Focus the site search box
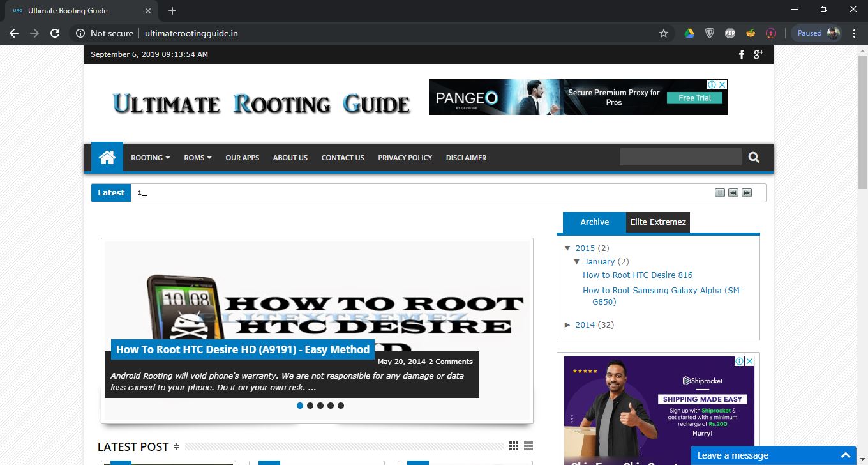868x465 pixels. [680, 157]
